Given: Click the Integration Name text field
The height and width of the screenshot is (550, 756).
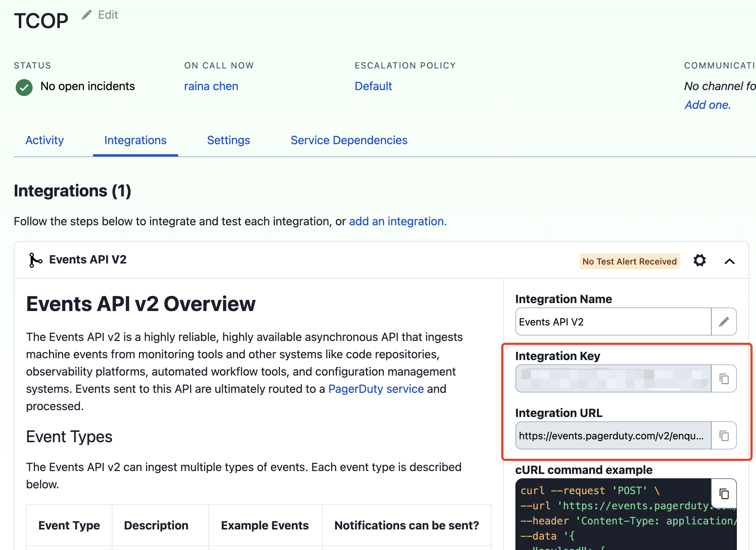Looking at the screenshot, I should tap(613, 322).
